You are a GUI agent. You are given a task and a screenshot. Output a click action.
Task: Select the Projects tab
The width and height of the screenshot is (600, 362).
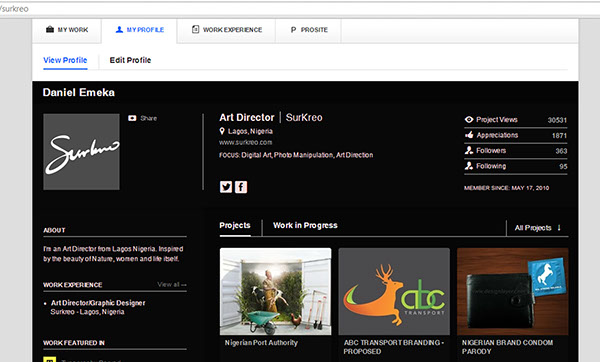pos(235,225)
